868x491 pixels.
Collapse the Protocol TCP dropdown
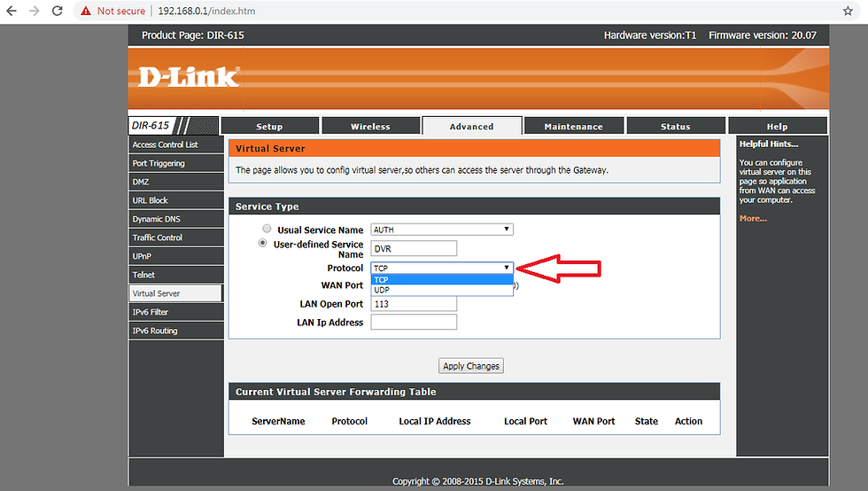point(442,268)
